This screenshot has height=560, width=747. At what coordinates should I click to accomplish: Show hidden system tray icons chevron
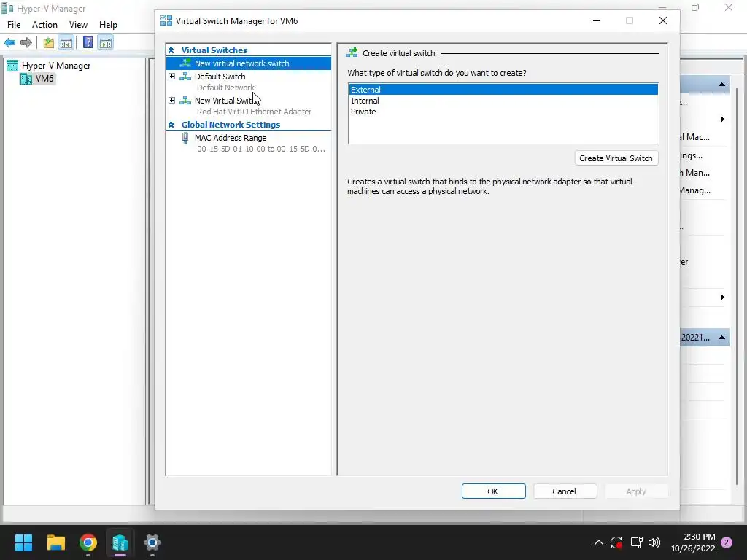pos(599,542)
